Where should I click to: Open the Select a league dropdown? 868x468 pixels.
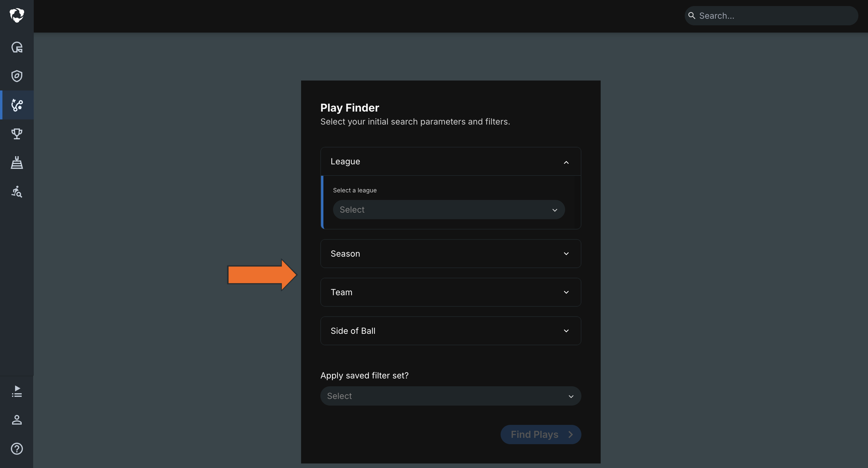tap(449, 210)
